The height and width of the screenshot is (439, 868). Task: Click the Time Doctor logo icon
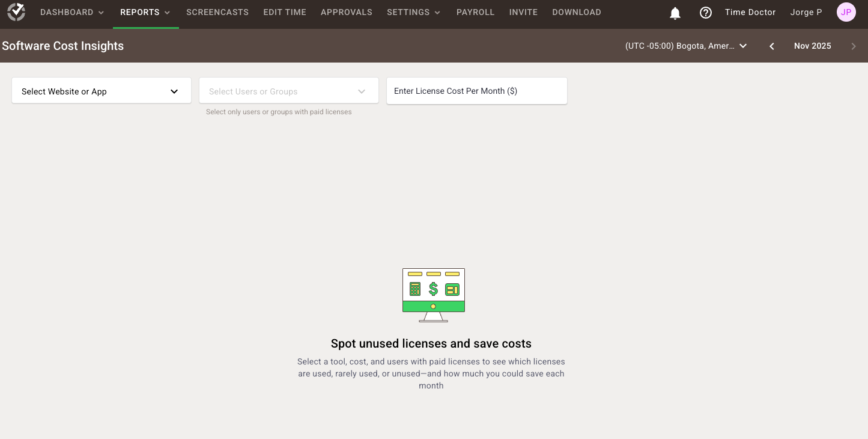coord(16,12)
